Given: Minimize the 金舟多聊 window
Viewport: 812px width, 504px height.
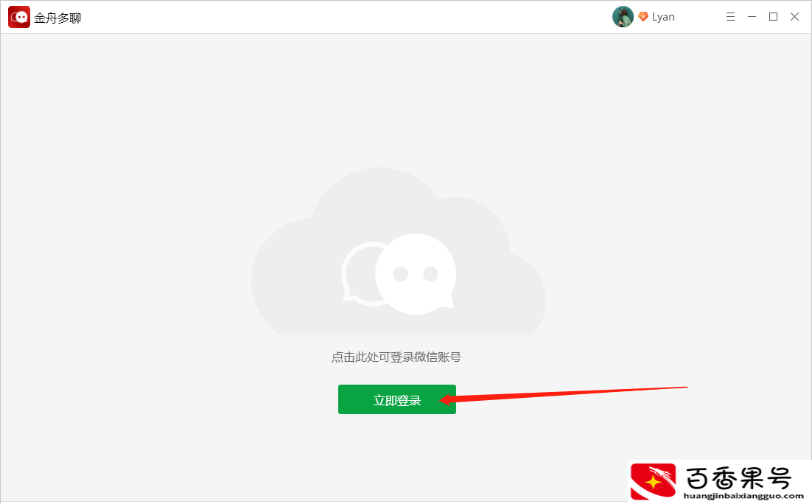Looking at the screenshot, I should pos(752,17).
